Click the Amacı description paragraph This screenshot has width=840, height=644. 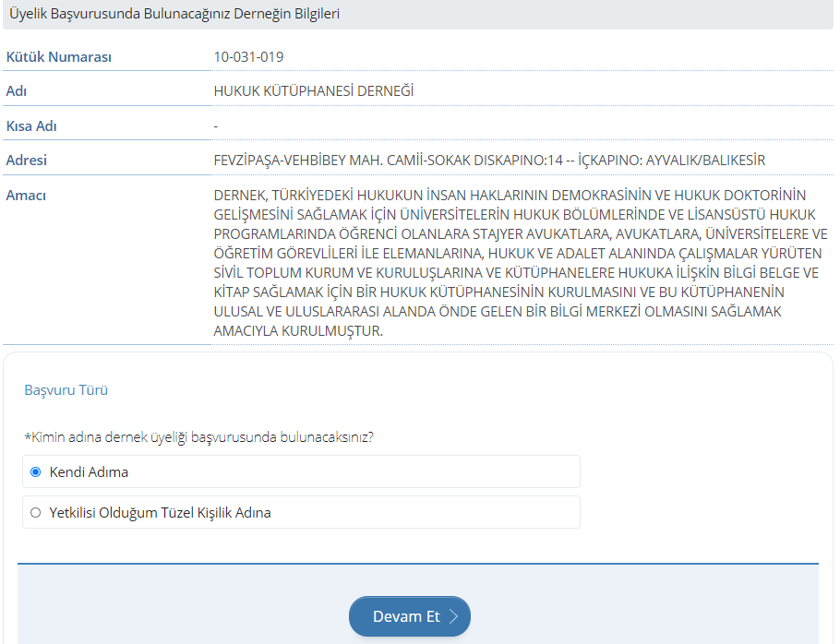521,263
